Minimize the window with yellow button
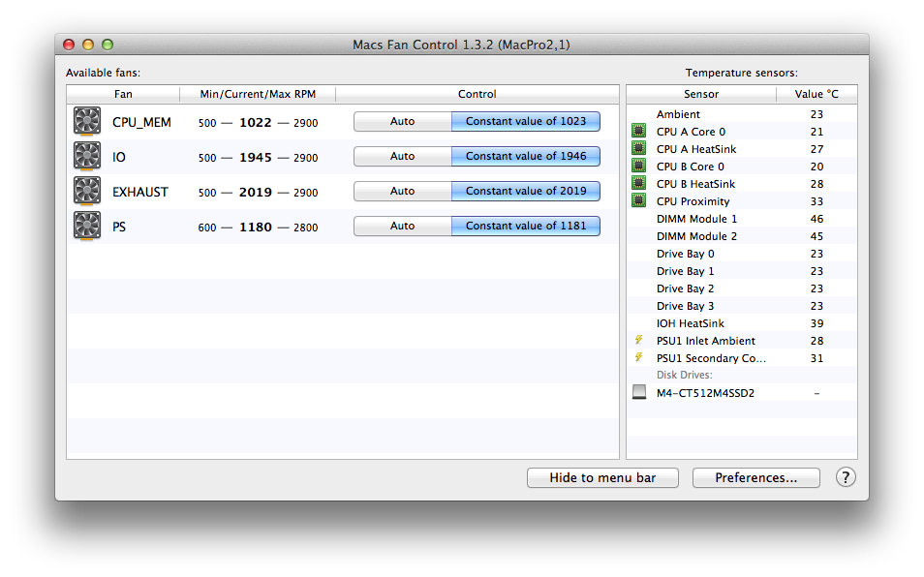 point(88,45)
